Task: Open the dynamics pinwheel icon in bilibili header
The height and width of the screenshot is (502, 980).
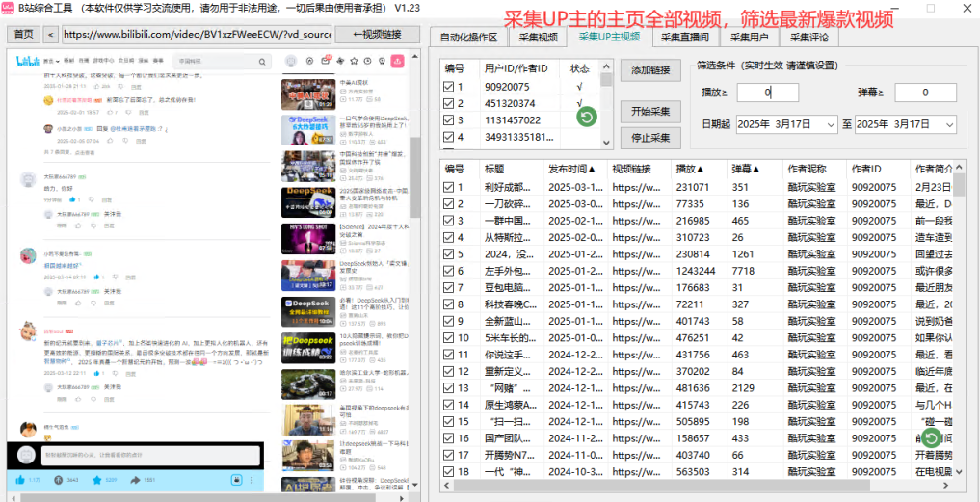Action: point(340,62)
